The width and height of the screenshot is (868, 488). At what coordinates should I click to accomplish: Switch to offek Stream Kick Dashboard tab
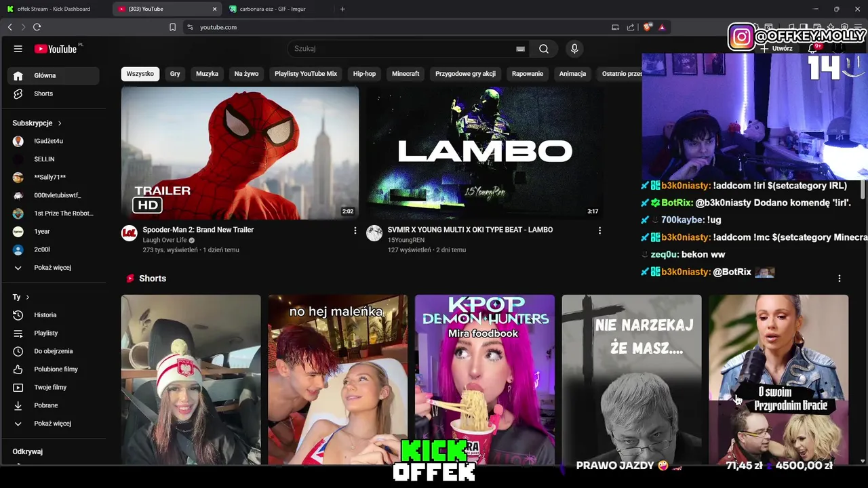(54, 9)
